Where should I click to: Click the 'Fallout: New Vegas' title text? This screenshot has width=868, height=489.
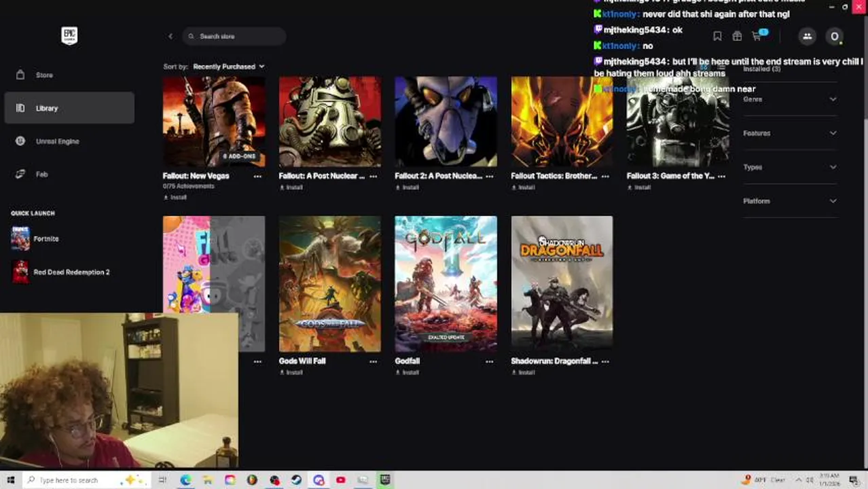pyautogui.click(x=196, y=176)
